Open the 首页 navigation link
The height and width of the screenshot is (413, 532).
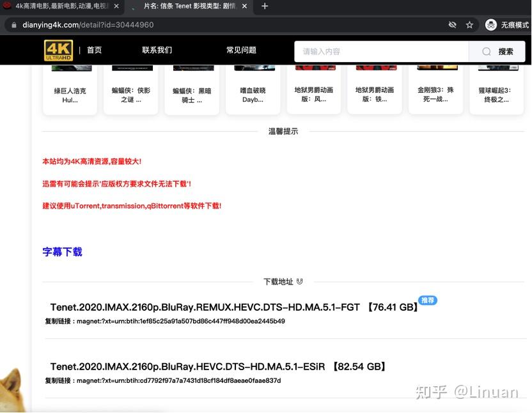pyautogui.click(x=95, y=51)
